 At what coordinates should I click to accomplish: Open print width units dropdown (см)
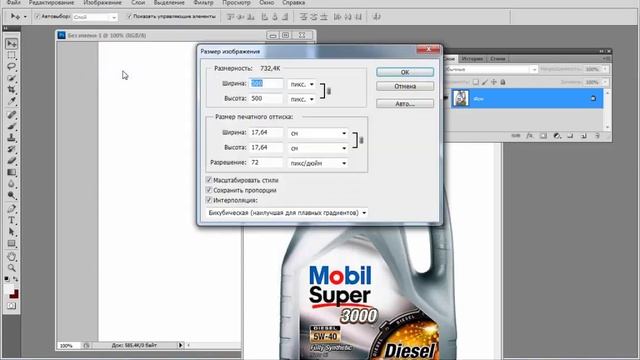318,133
